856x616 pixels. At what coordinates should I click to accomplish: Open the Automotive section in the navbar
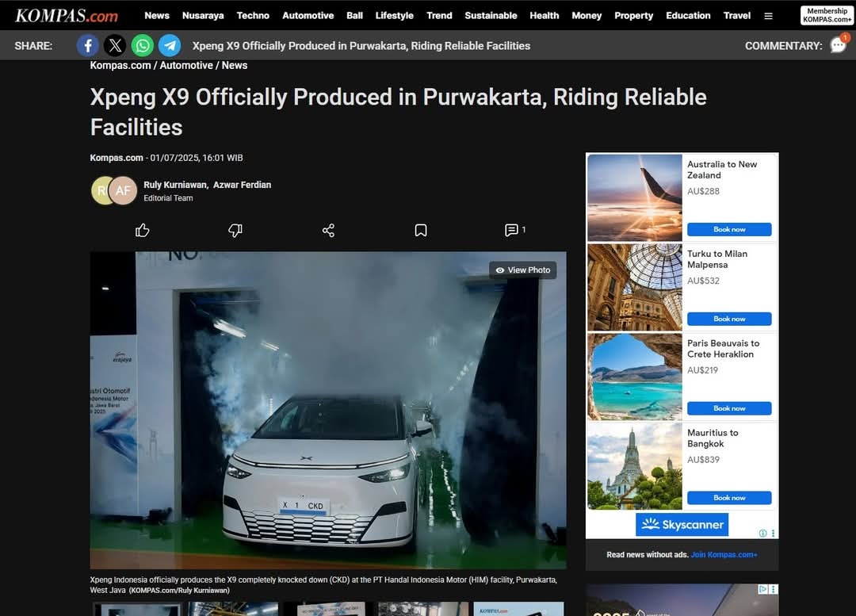(308, 16)
